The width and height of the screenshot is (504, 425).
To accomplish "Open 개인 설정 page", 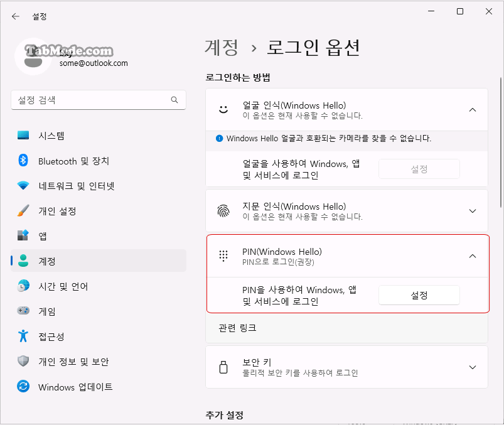I will [99, 210].
